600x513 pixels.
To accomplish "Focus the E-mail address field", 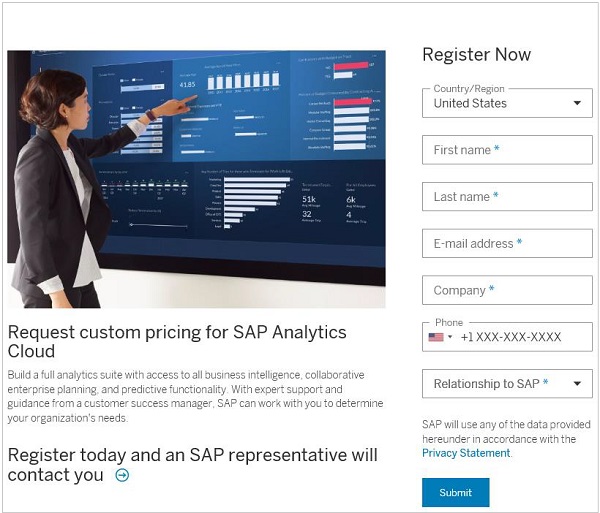I will pos(507,244).
